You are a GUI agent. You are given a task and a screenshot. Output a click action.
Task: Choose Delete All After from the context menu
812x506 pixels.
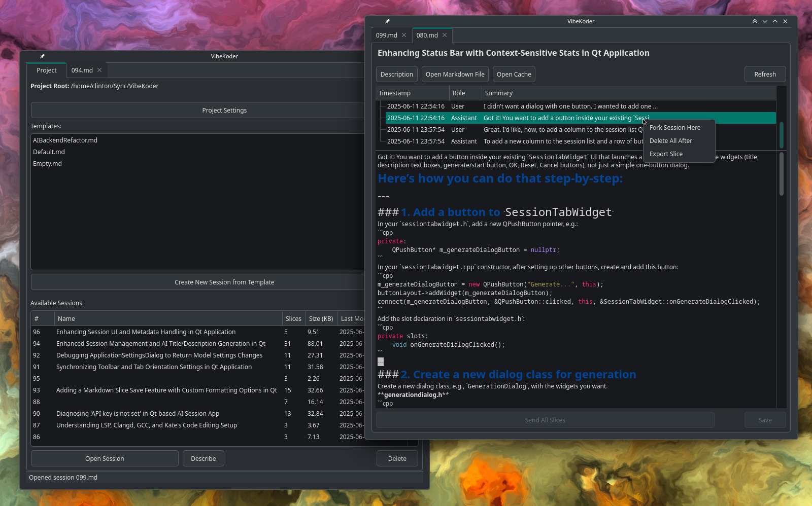coord(671,141)
